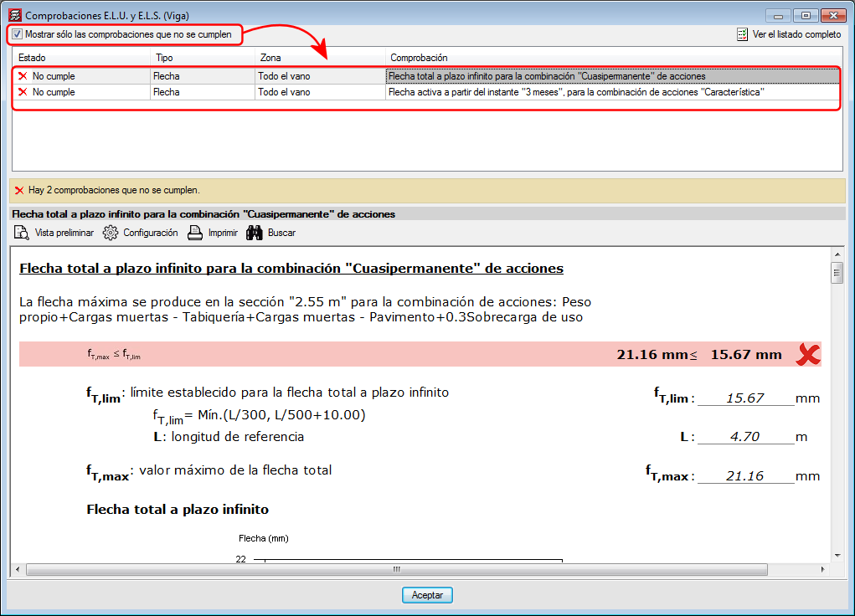This screenshot has width=855, height=616.
Task: Click the horizontal scrollbar thumb
Action: tap(397, 570)
